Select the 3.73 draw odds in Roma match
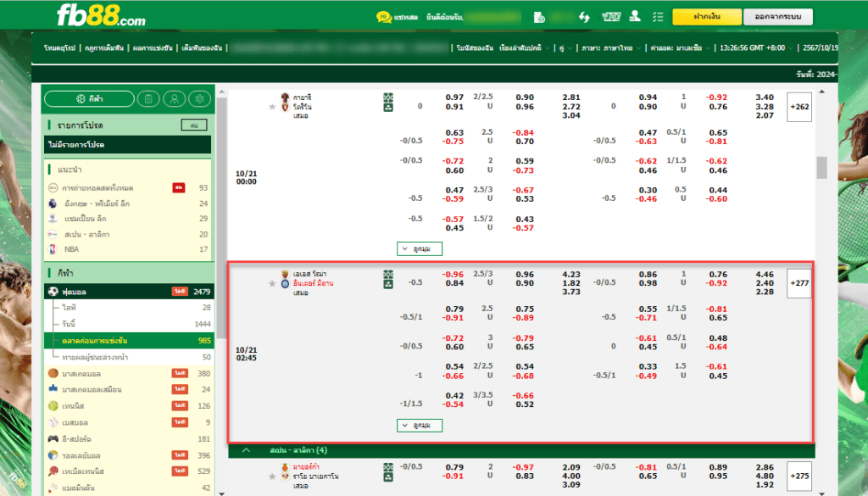This screenshot has width=868, height=496. pyautogui.click(x=571, y=292)
